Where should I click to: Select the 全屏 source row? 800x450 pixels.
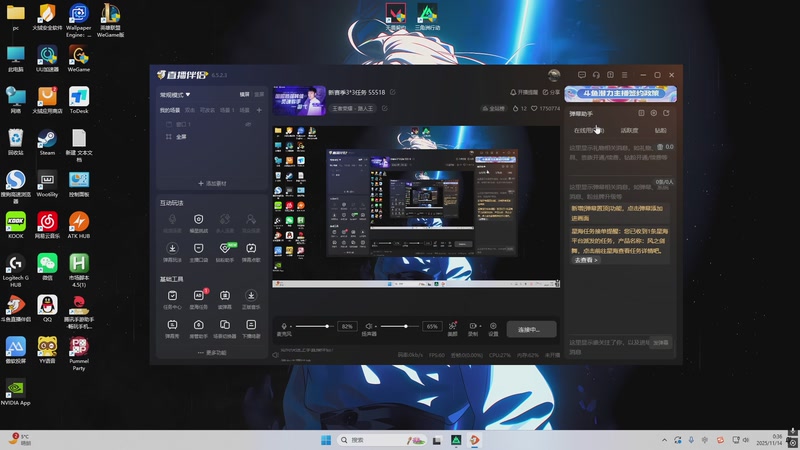(212, 137)
